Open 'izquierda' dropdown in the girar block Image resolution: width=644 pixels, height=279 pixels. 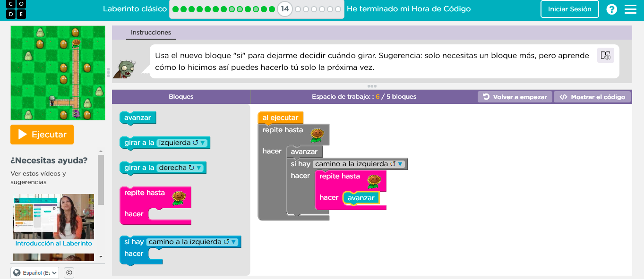click(182, 143)
